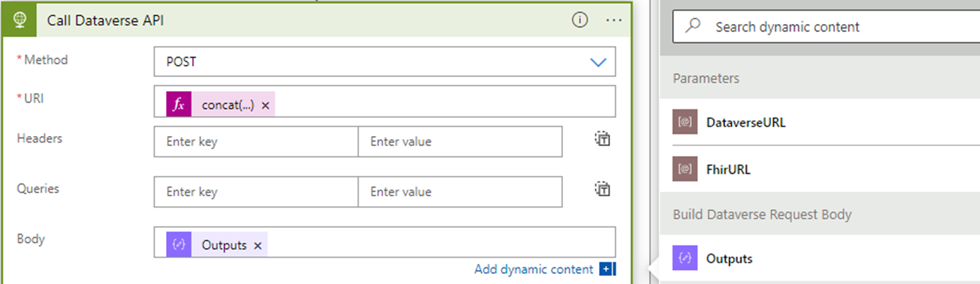Click the Outputs icon in Body field
Viewport: 980px width, 284px height.
tap(179, 245)
